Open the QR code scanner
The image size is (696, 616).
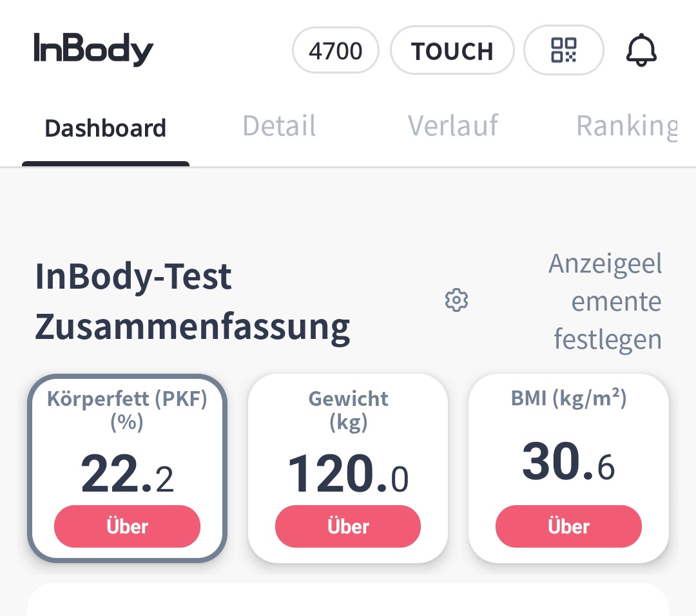click(x=564, y=50)
